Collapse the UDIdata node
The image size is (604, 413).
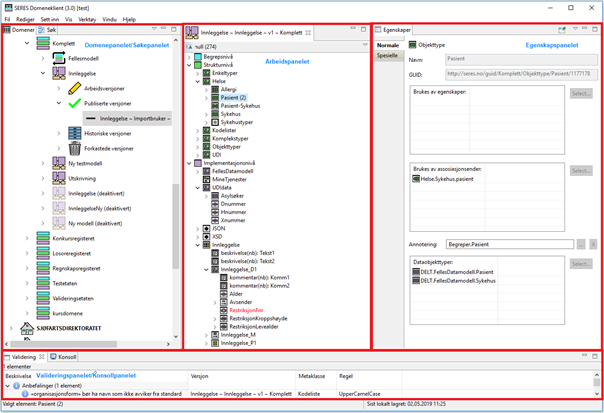(198, 188)
